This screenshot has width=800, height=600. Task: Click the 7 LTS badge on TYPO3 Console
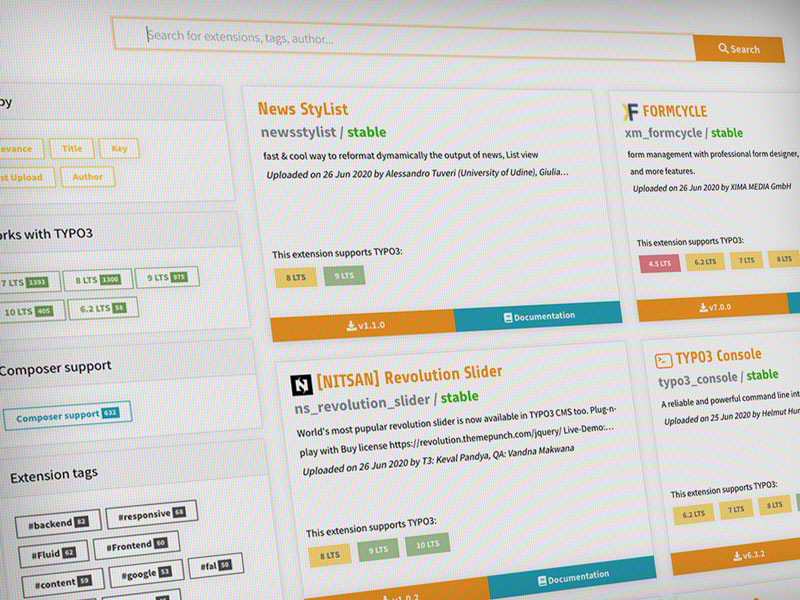click(736, 509)
